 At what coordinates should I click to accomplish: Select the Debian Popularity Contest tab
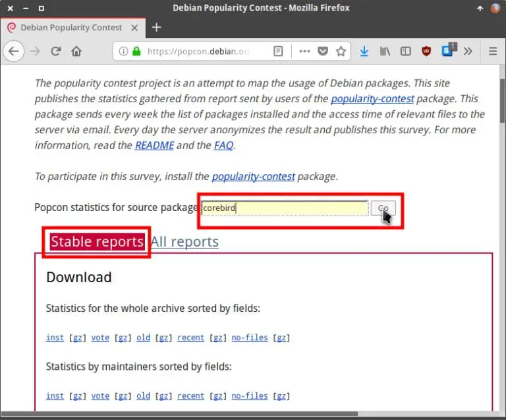click(73, 28)
